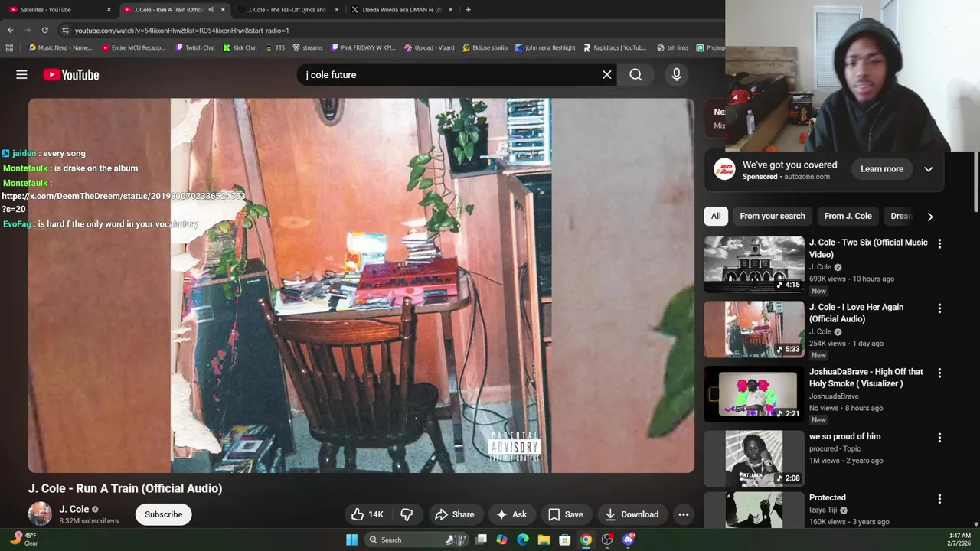Open Kick Chat bookmark

(x=240, y=47)
